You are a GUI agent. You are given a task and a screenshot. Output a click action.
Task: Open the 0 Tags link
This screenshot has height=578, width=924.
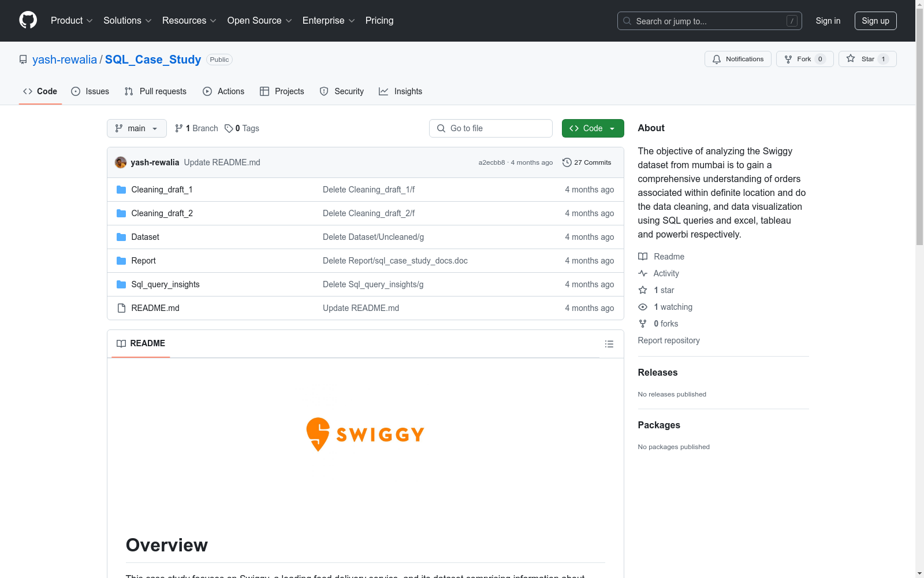tap(242, 128)
